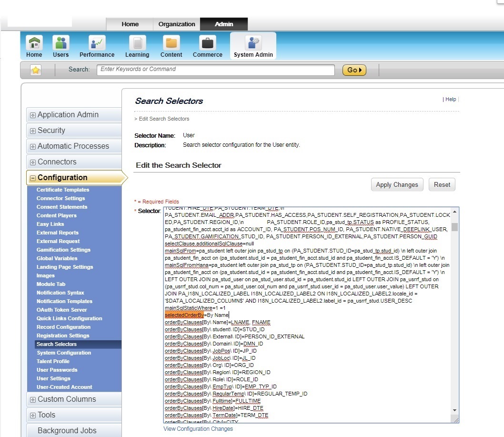The width and height of the screenshot is (504, 437).
Task: Open Connector Settings
Action: [61, 198]
